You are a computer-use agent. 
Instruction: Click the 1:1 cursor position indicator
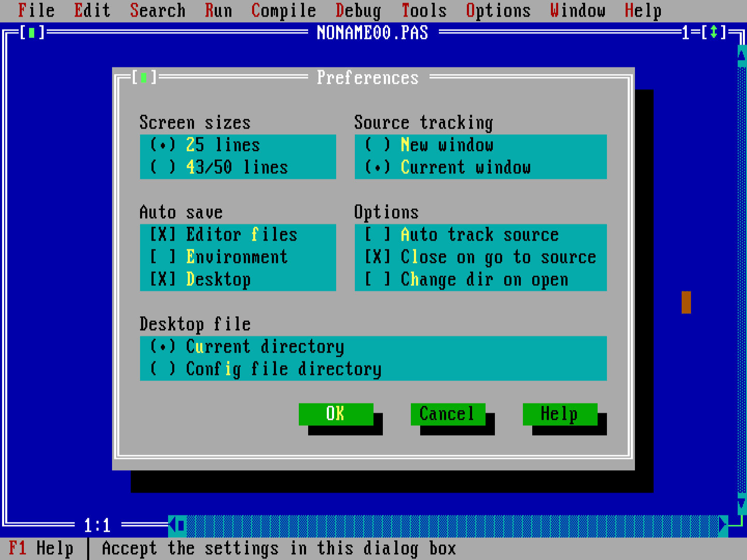[x=98, y=526]
